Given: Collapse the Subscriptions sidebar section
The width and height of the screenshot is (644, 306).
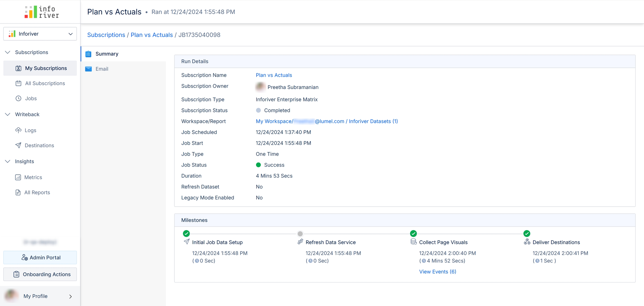Looking at the screenshot, I should pos(8,52).
